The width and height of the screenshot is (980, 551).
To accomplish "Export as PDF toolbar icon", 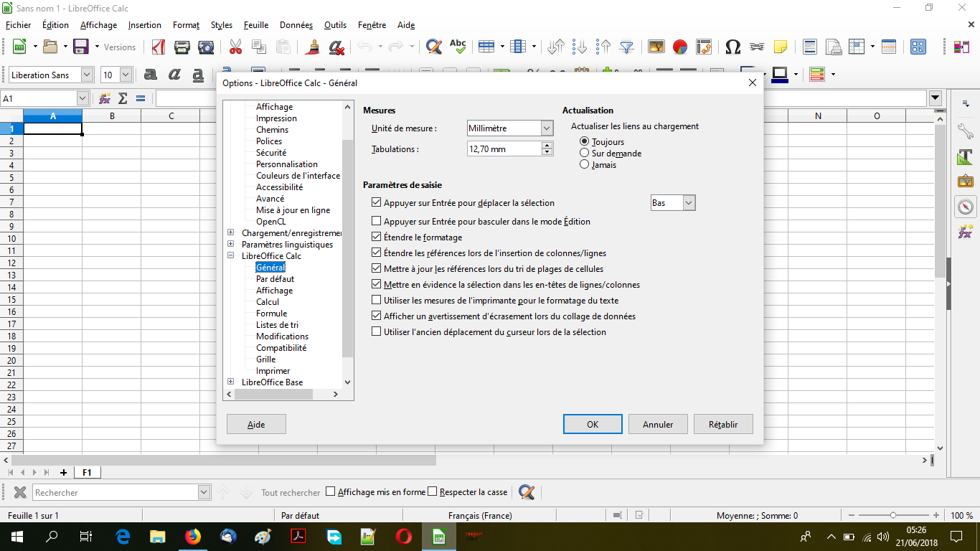I will (159, 47).
